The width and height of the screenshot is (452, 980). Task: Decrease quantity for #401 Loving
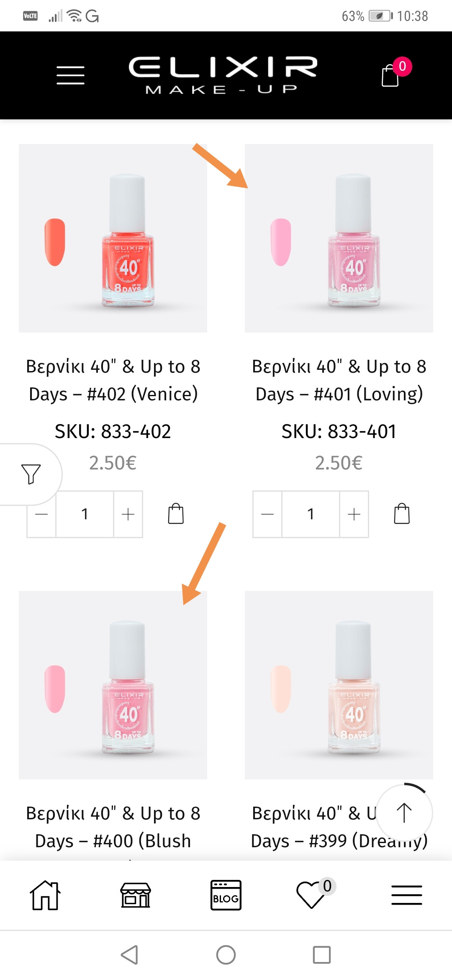[x=267, y=514]
